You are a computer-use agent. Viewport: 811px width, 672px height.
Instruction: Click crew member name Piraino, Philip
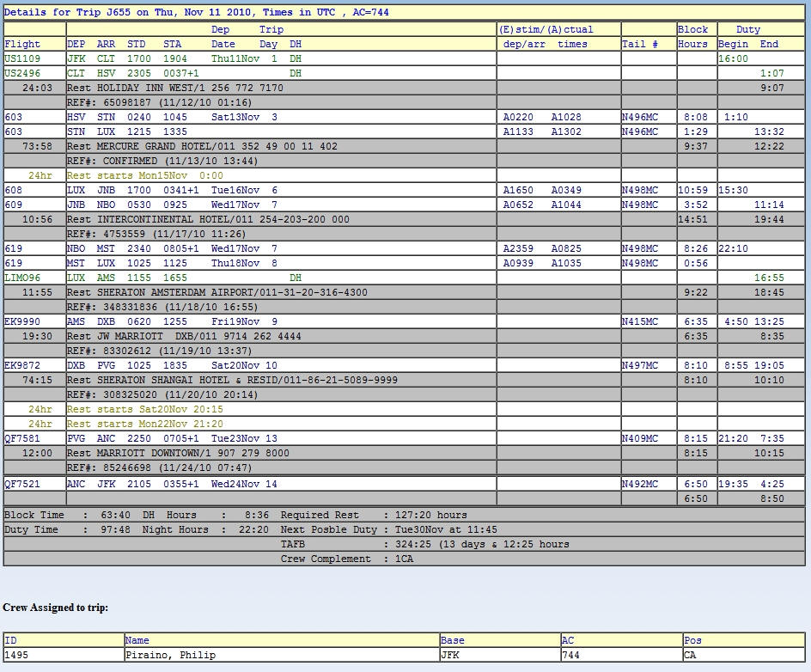[x=170, y=655]
